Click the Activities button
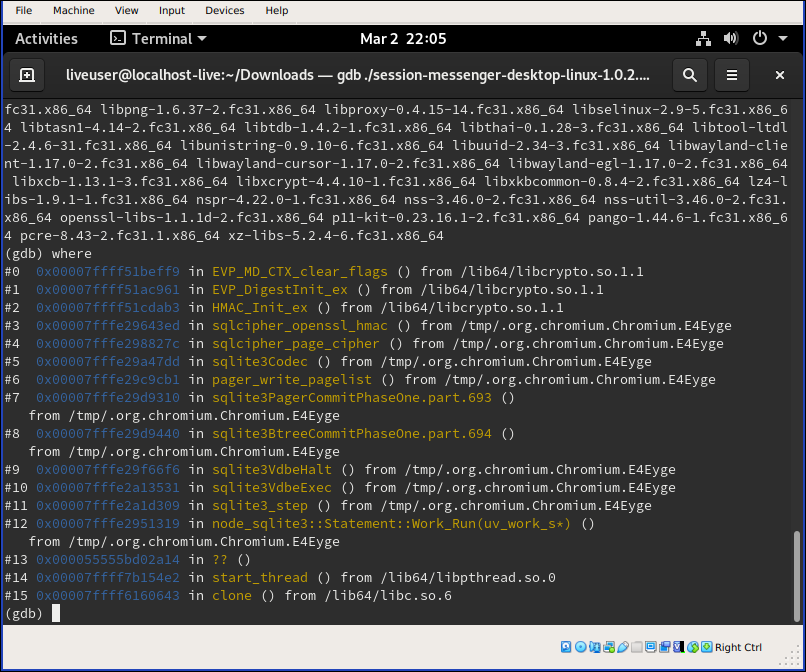The image size is (806, 672). click(x=46, y=38)
